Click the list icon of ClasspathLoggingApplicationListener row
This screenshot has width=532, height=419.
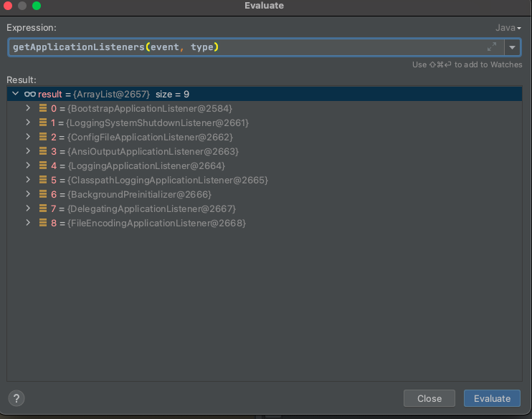pos(43,180)
